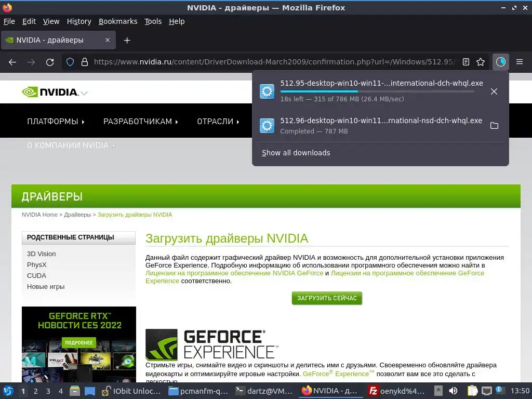The width and height of the screenshot is (532, 399).
Task: Open the system start menu icon
Action: tap(8, 391)
